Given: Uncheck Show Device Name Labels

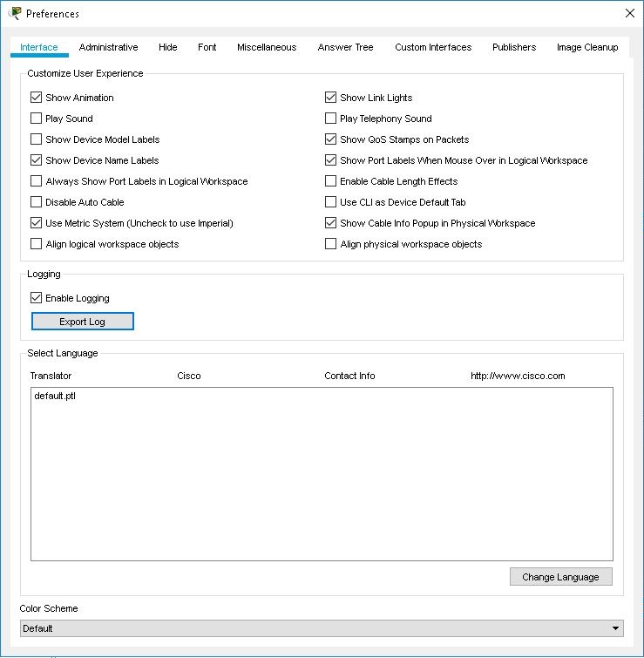Looking at the screenshot, I should [36, 160].
